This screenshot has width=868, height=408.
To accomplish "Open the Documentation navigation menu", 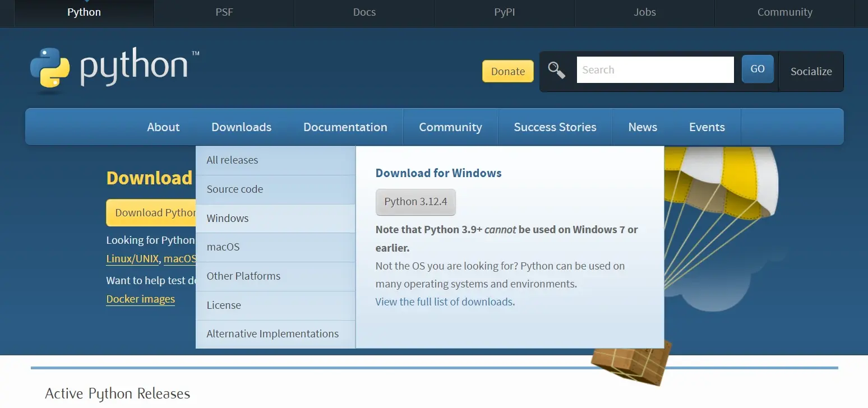I will coord(345,127).
